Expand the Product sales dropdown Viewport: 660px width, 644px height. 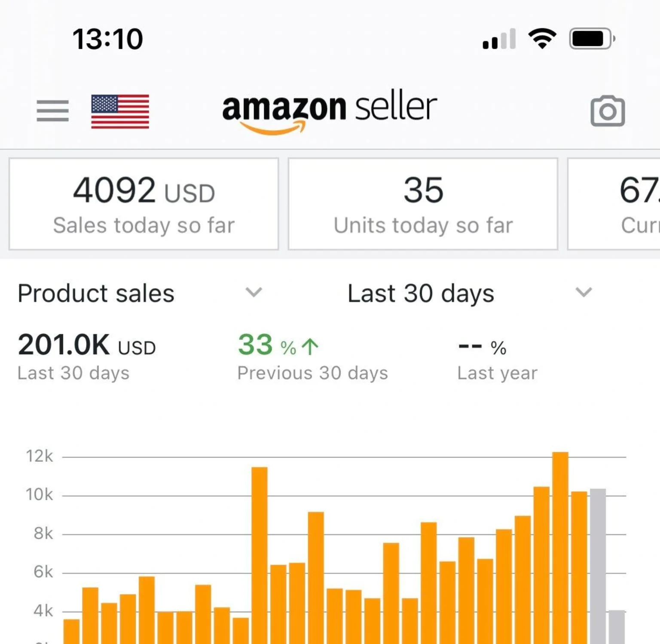[254, 292]
